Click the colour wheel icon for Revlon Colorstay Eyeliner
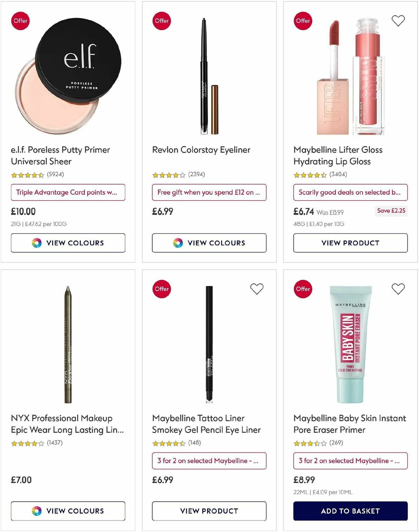 (178, 243)
